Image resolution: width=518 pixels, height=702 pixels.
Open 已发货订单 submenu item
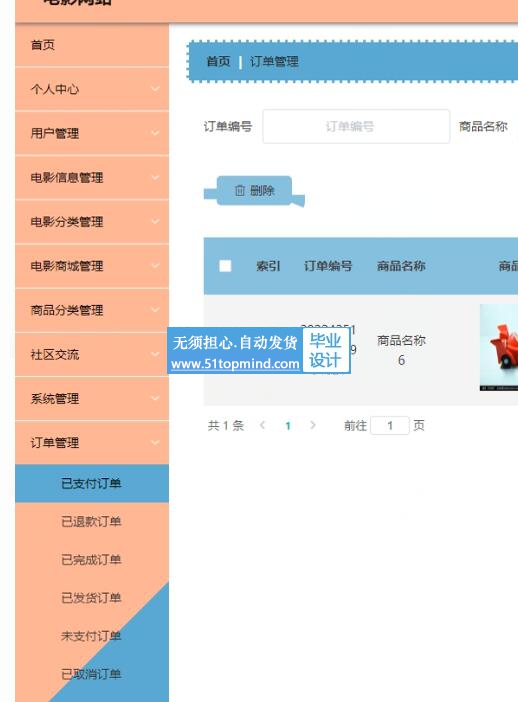[x=92, y=598]
